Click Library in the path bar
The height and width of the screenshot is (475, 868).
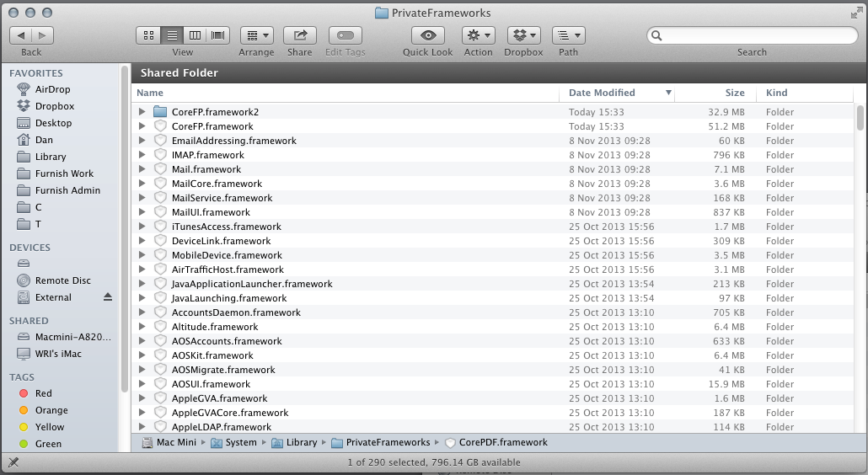(x=294, y=442)
